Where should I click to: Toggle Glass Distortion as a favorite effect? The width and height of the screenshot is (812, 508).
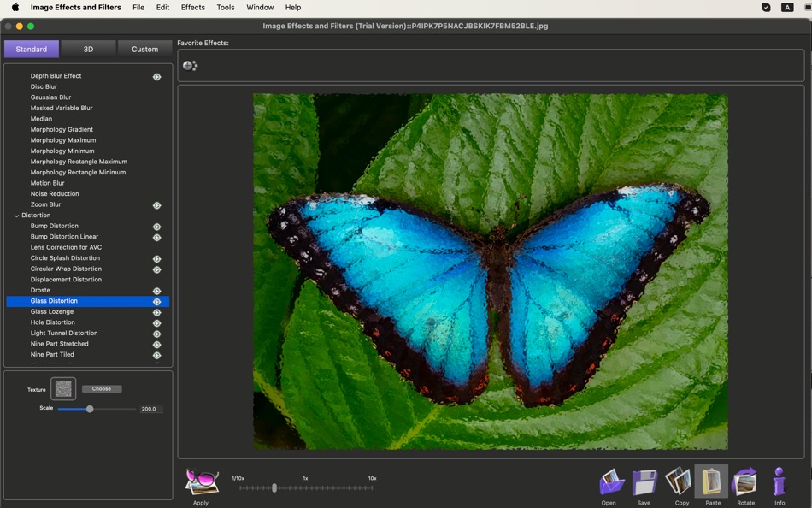coord(156,301)
